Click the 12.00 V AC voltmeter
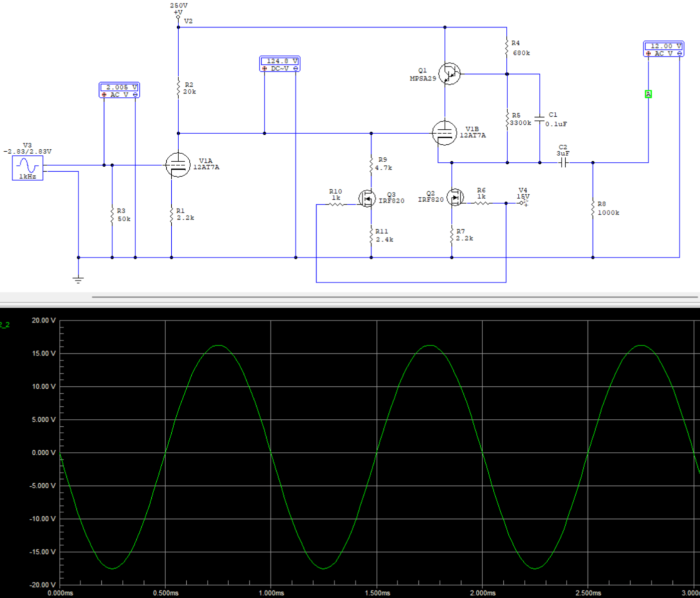The image size is (700, 598). (x=664, y=49)
